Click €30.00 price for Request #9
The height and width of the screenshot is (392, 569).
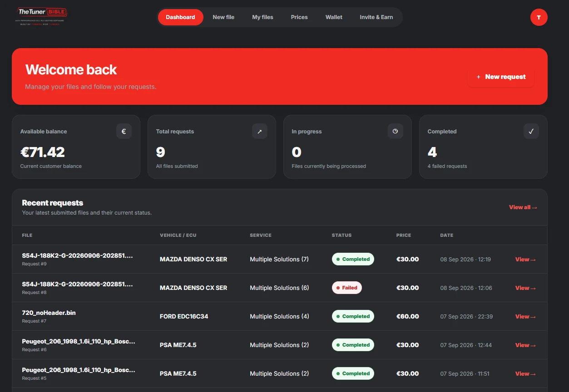(x=408, y=260)
